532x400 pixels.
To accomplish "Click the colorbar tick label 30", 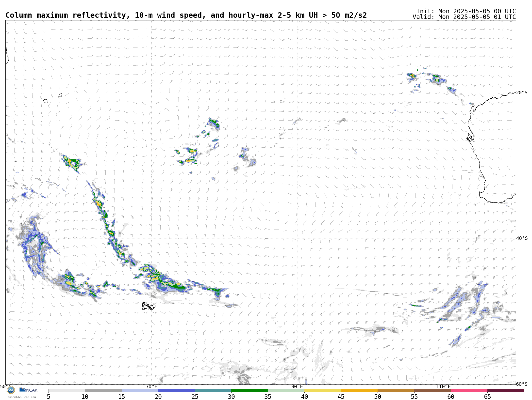I will click(231, 397).
